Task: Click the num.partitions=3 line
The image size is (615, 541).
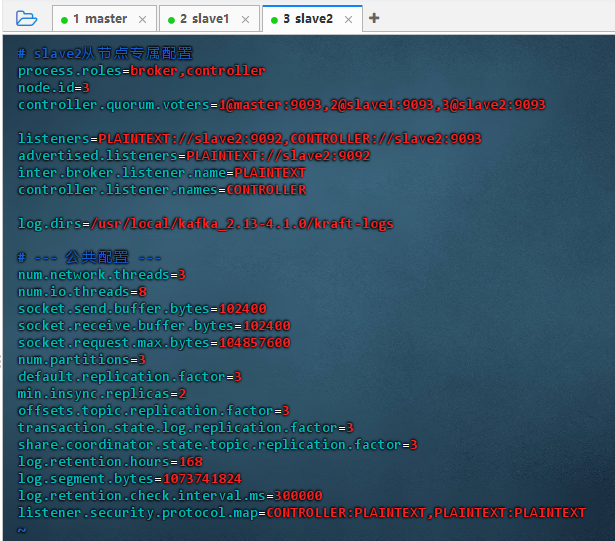Action: click(x=82, y=360)
